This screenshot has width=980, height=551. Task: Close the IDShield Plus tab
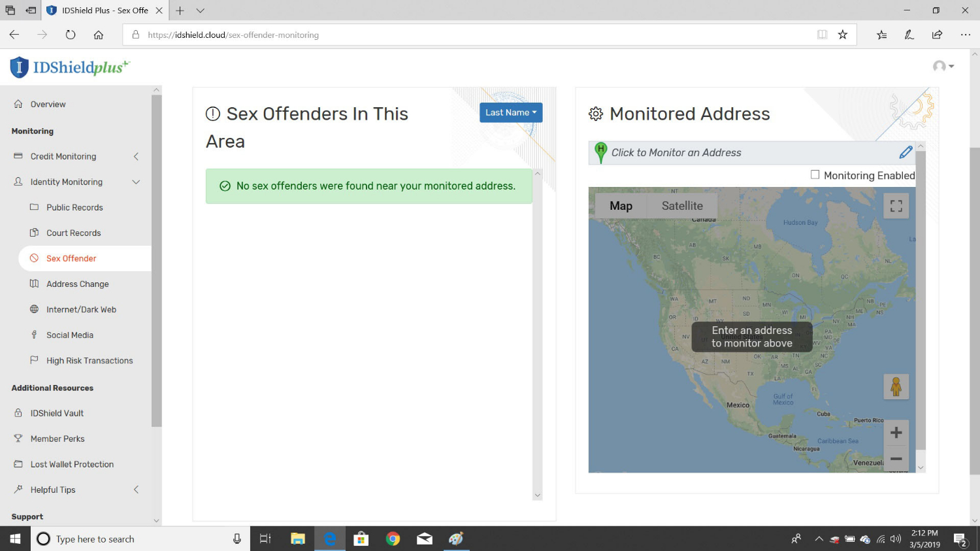point(159,10)
